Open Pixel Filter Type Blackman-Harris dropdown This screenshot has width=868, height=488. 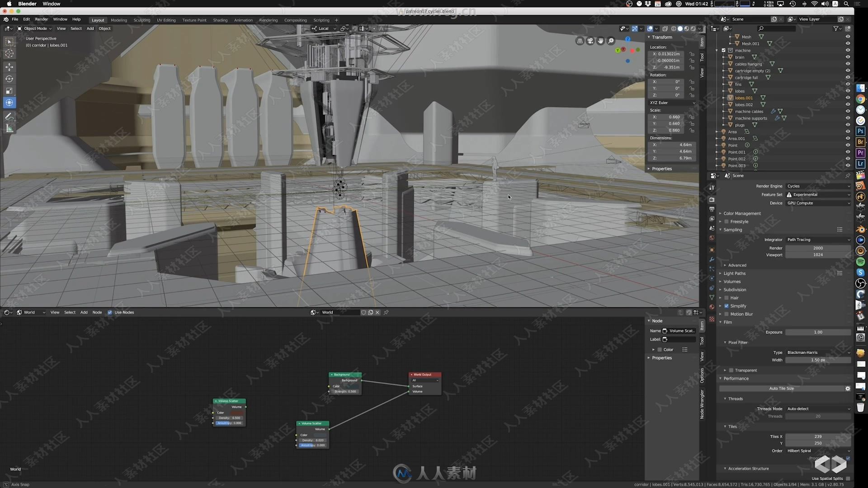click(818, 352)
